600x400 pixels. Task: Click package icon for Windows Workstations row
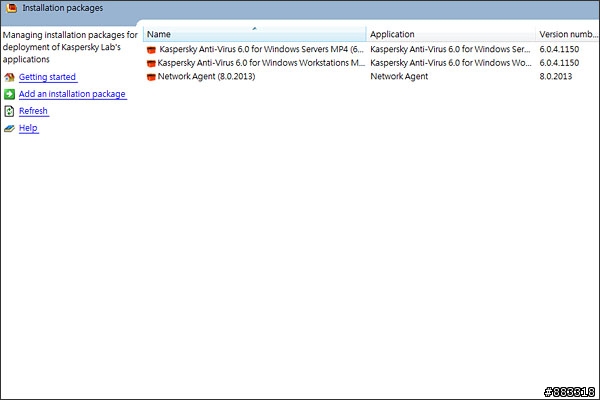(x=152, y=63)
